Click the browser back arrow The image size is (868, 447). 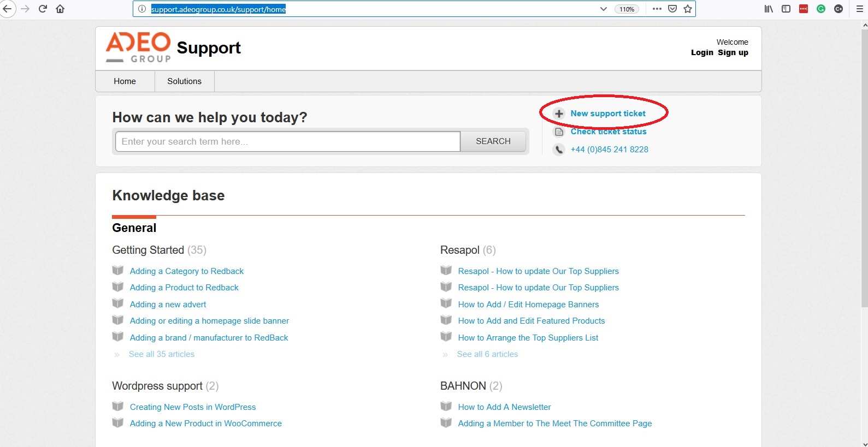(x=7, y=9)
